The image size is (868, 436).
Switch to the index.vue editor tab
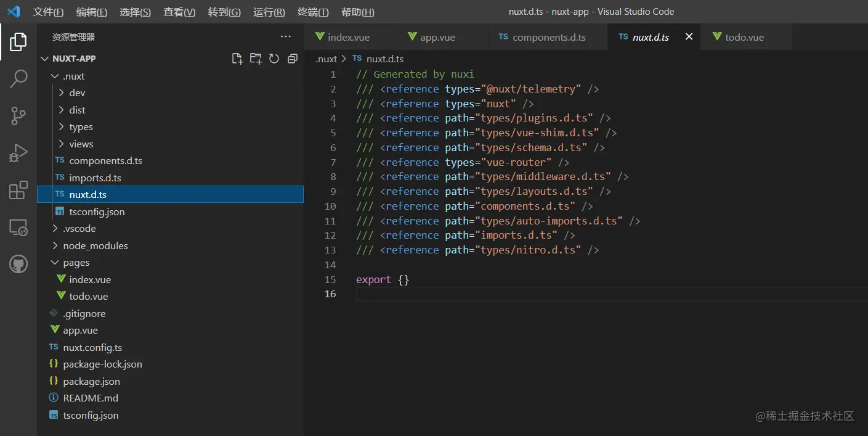tap(349, 37)
